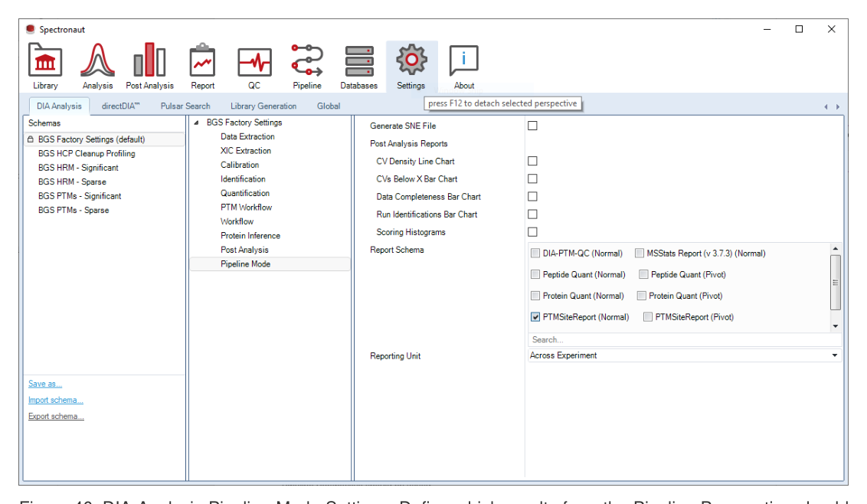
Task: Open Identification settings node
Action: click(243, 179)
